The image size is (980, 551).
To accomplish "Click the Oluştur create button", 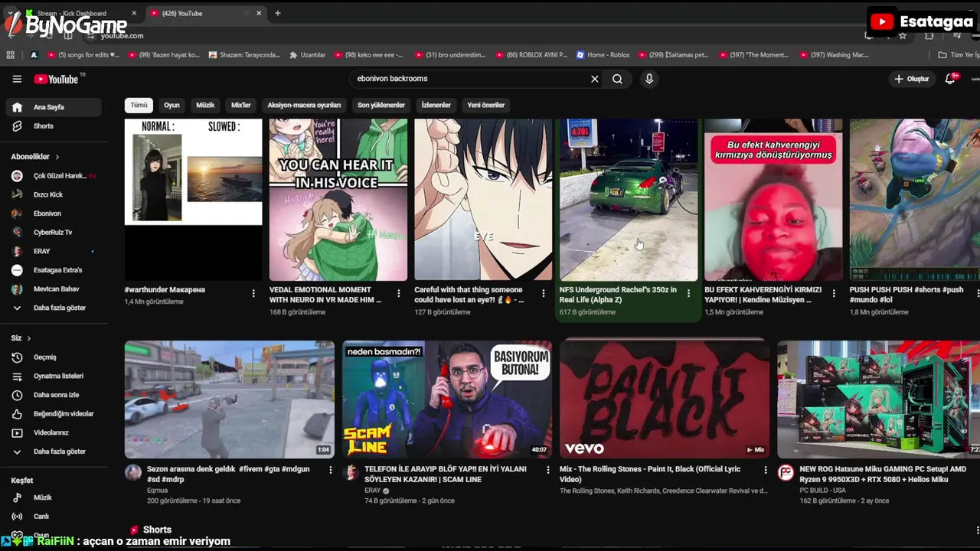I will tap(911, 79).
